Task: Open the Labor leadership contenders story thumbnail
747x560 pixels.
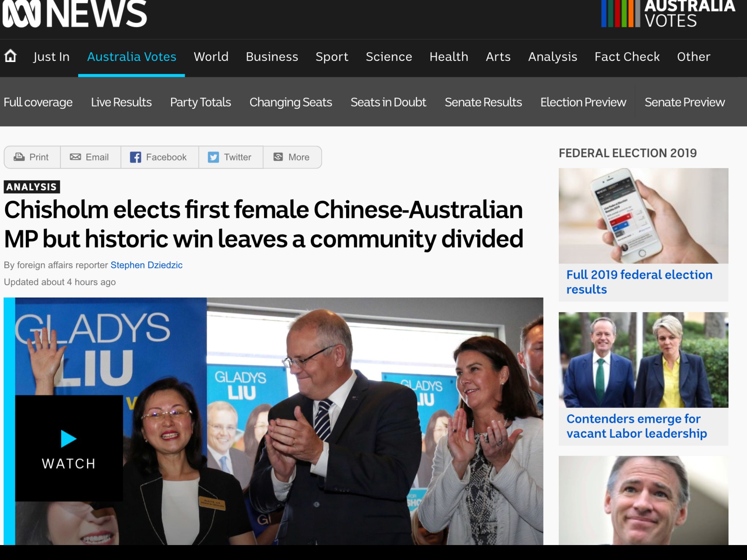Action: click(643, 360)
